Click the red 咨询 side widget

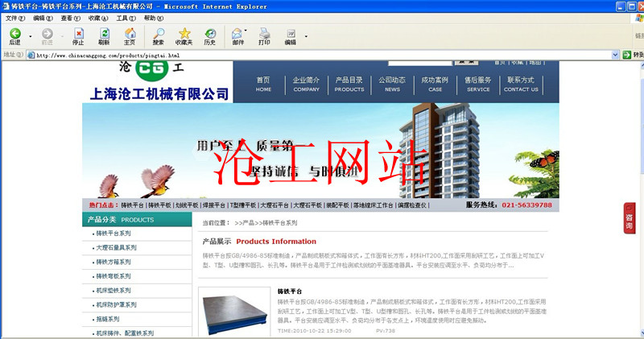[x=629, y=217]
